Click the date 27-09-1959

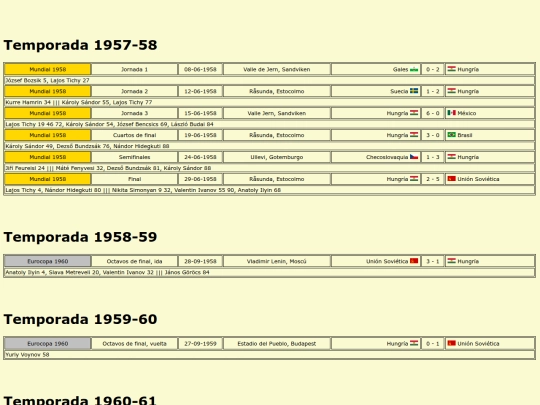[200, 344]
